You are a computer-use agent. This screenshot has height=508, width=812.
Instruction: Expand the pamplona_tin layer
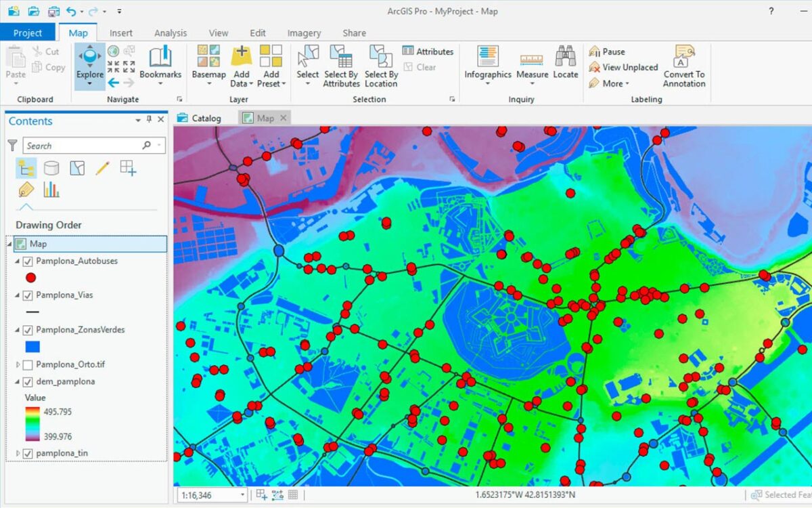pos(18,453)
